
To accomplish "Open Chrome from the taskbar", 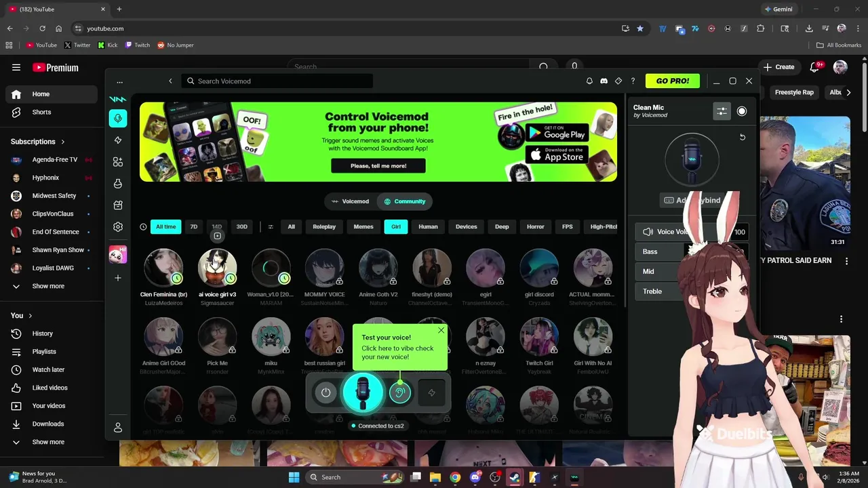I will pyautogui.click(x=455, y=477).
